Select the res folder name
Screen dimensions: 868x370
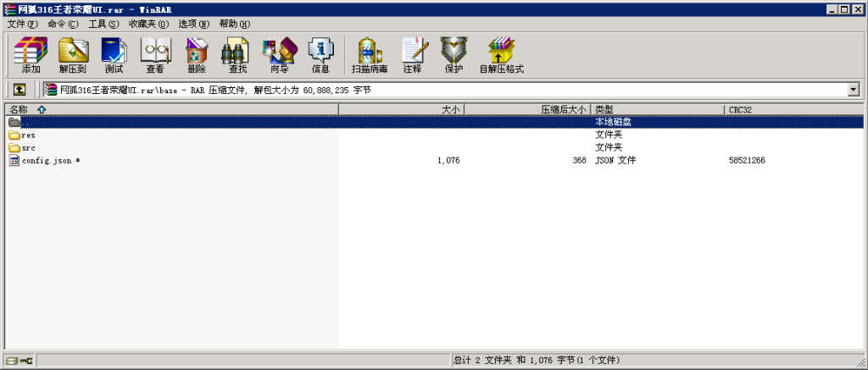point(29,135)
